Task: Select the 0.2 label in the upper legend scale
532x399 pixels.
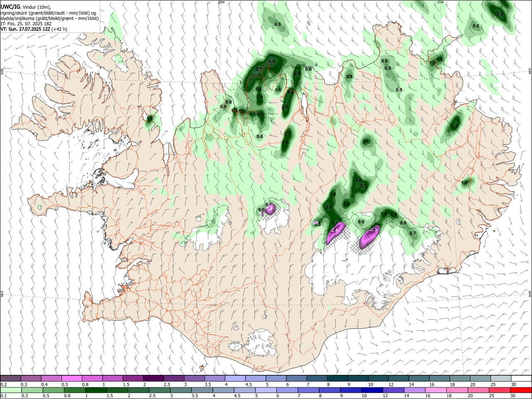Action: 3,384
